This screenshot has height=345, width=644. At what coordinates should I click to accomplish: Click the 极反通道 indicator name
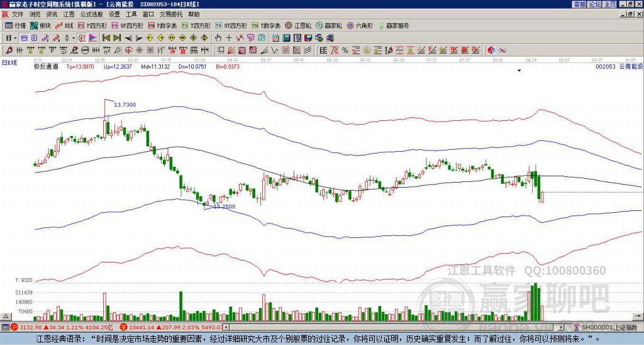click(x=46, y=67)
